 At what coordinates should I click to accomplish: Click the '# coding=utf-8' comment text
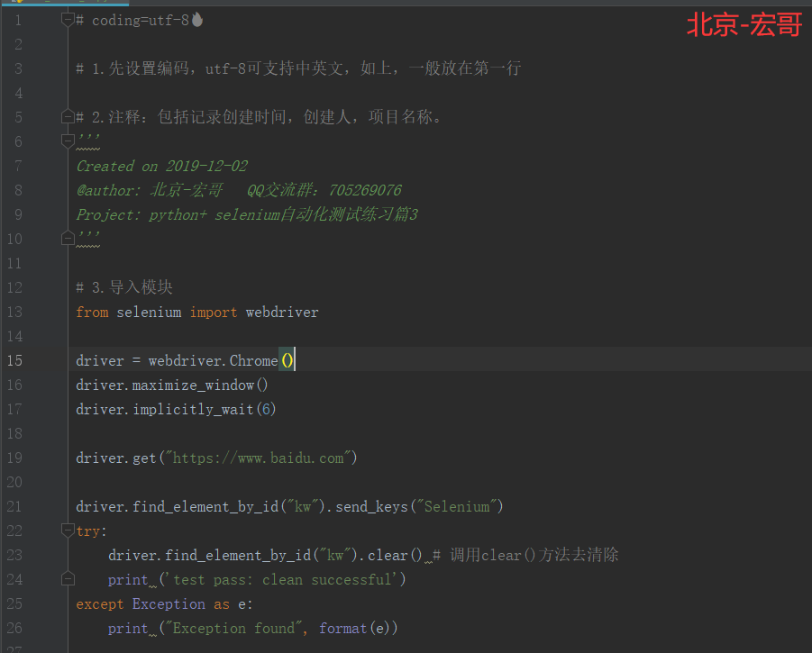coord(132,21)
